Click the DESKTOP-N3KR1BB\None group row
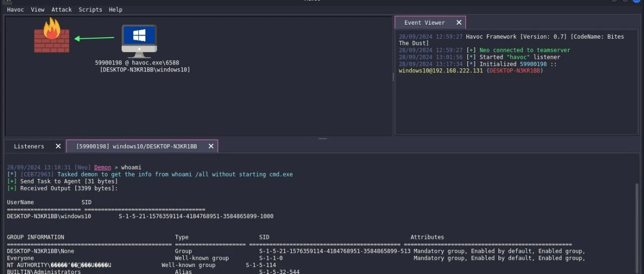 point(296,251)
